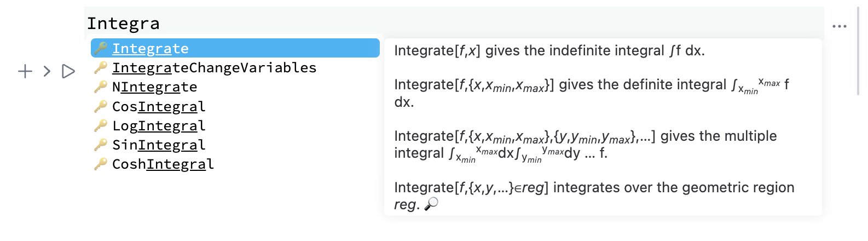Click the key icon beside SinIntegral
868x241 pixels.
tap(100, 145)
